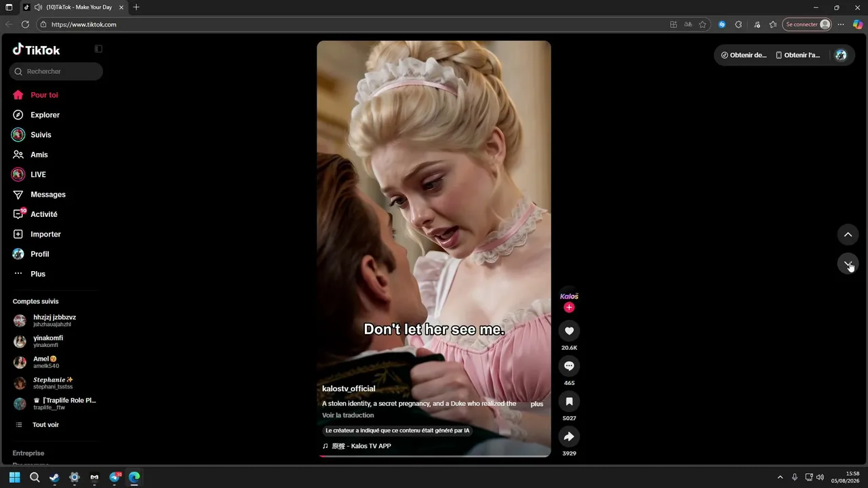The height and width of the screenshot is (488, 868).
Task: Open the browser Extensions puzzle icon
Action: 738,24
